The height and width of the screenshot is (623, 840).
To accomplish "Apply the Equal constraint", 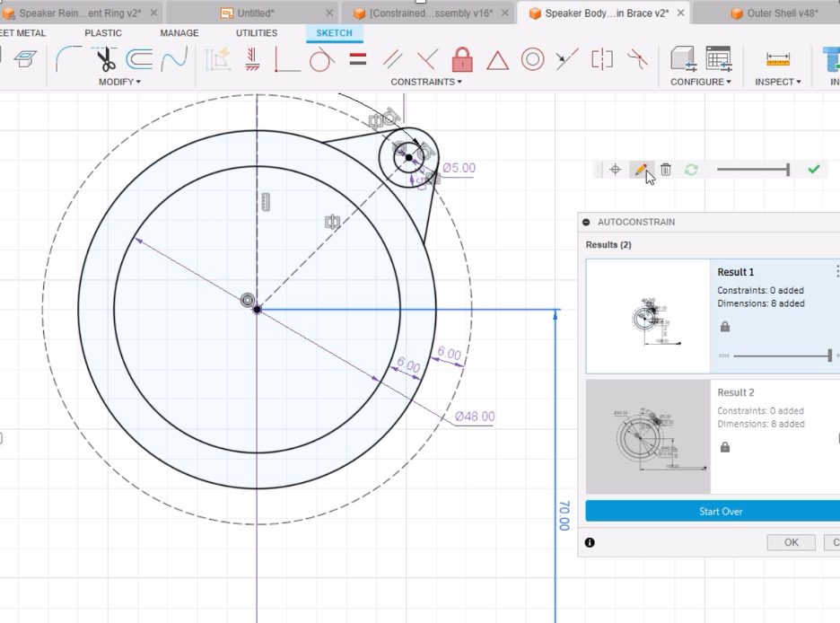I will 357,60.
